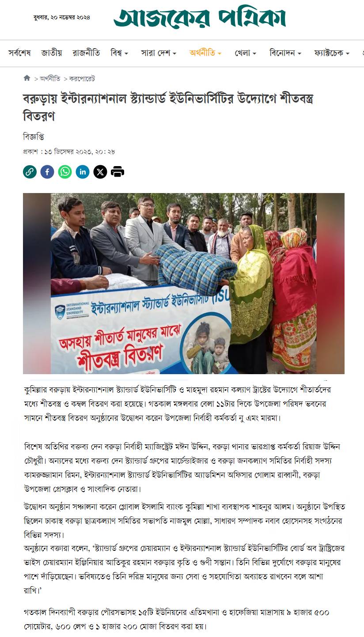Image resolution: width=364 pixels, height=637 pixels.
Task: Expand the বিশ্ব dropdown menu
Action: pyautogui.click(x=119, y=53)
